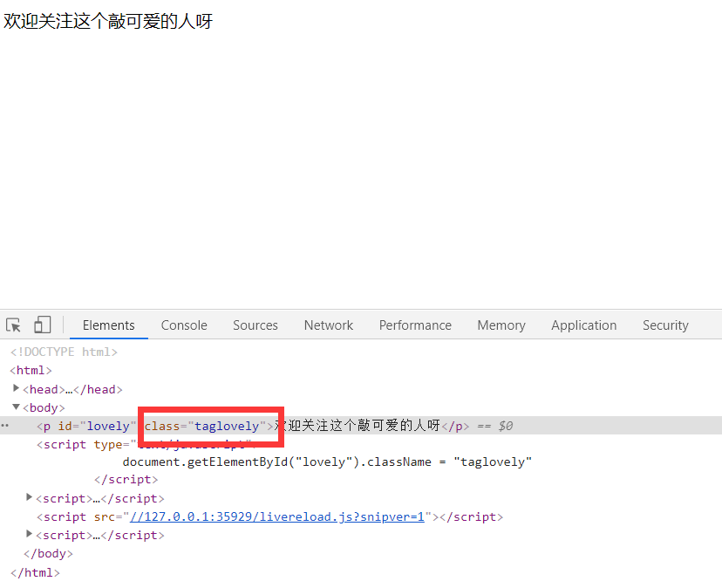Screen dimensions: 722x588
Task: Select the closing html tag row
Action: pyautogui.click(x=35, y=573)
